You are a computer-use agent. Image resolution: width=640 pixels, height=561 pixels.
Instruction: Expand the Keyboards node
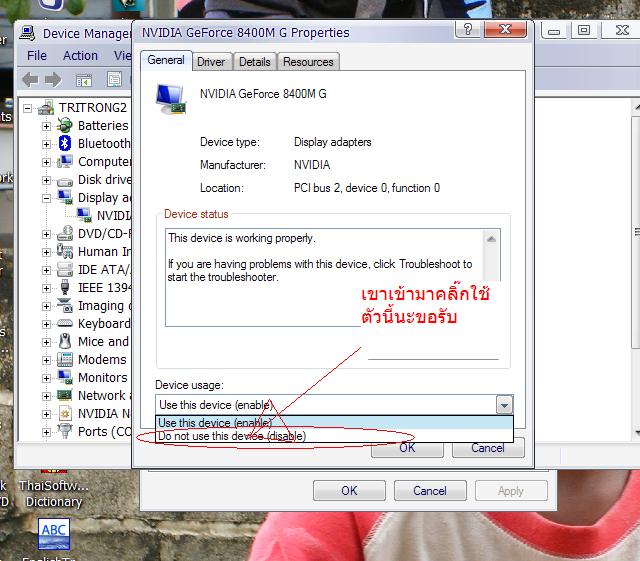click(46, 324)
